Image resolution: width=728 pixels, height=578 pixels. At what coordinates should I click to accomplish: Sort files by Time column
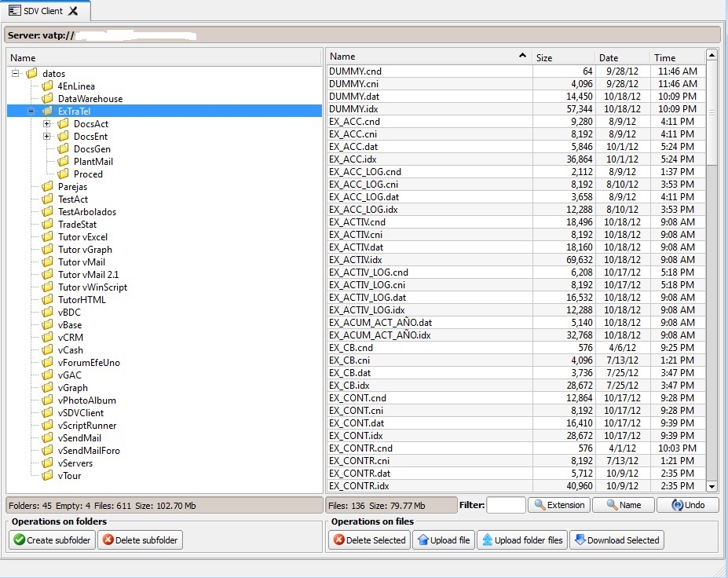678,57
